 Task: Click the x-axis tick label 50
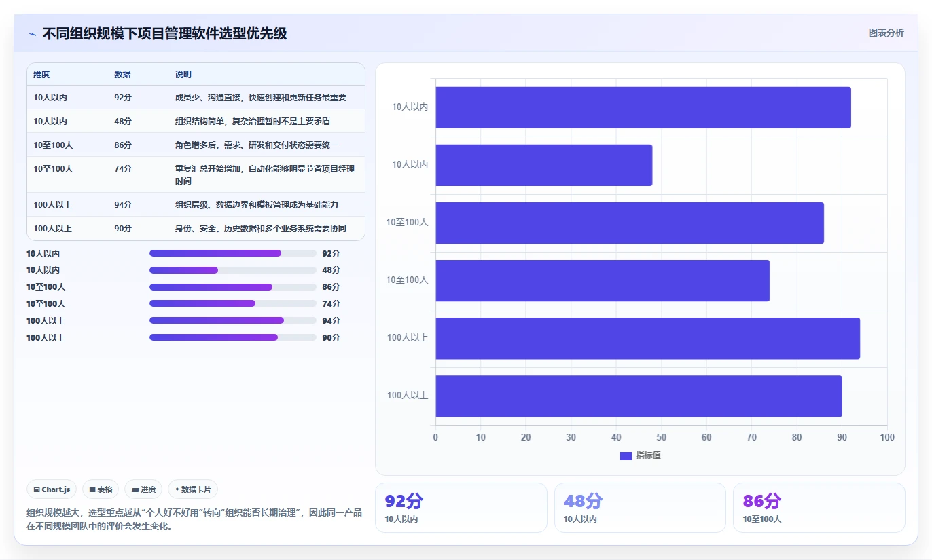click(x=662, y=438)
